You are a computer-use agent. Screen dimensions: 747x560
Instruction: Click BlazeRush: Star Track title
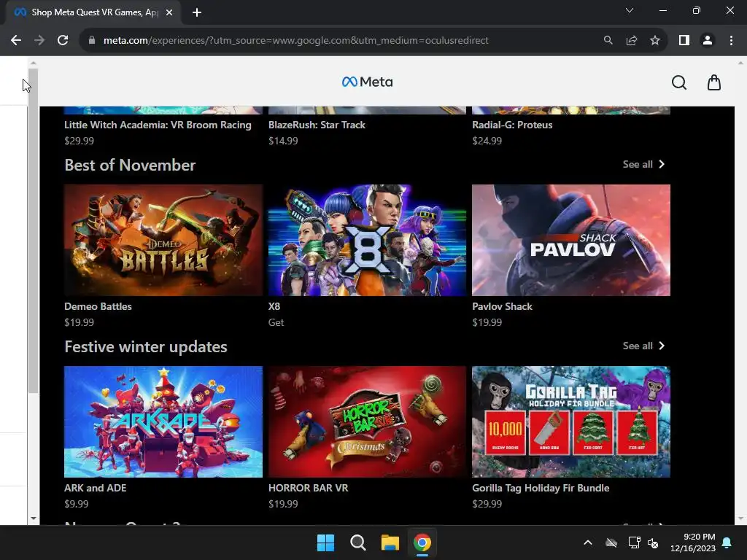[x=317, y=125]
